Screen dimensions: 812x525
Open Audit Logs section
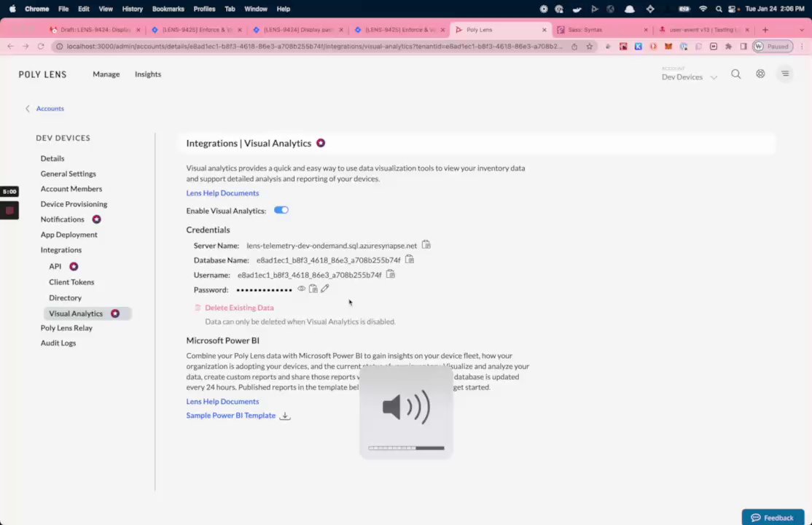click(x=58, y=343)
